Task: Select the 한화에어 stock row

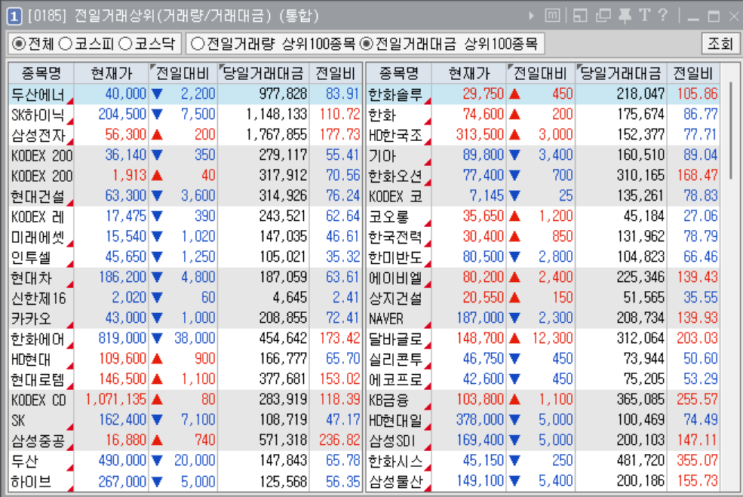Action: click(185, 339)
